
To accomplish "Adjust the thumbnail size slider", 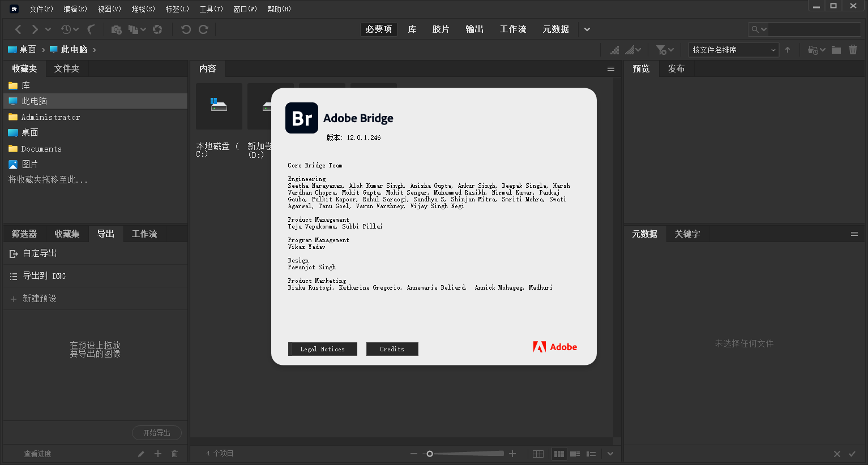I will (x=429, y=453).
